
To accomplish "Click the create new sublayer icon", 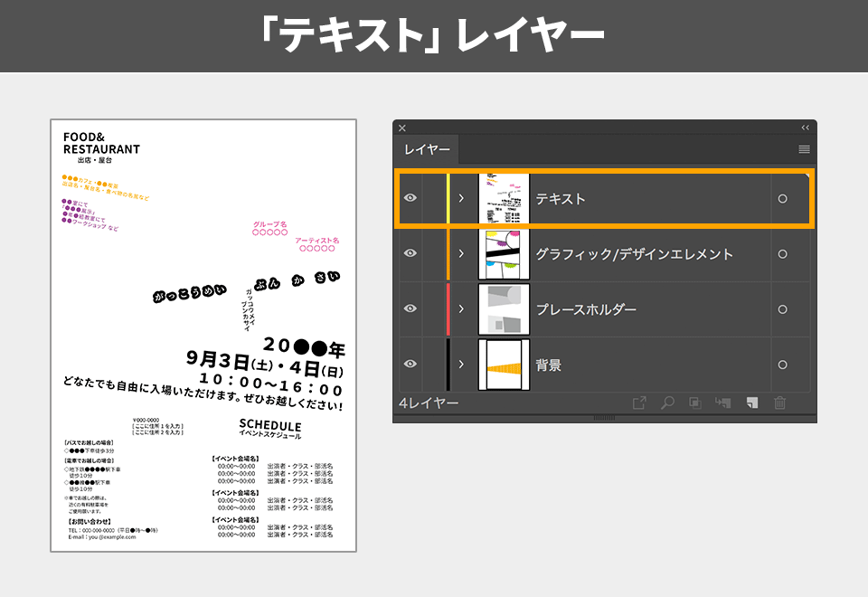I will coord(722,403).
